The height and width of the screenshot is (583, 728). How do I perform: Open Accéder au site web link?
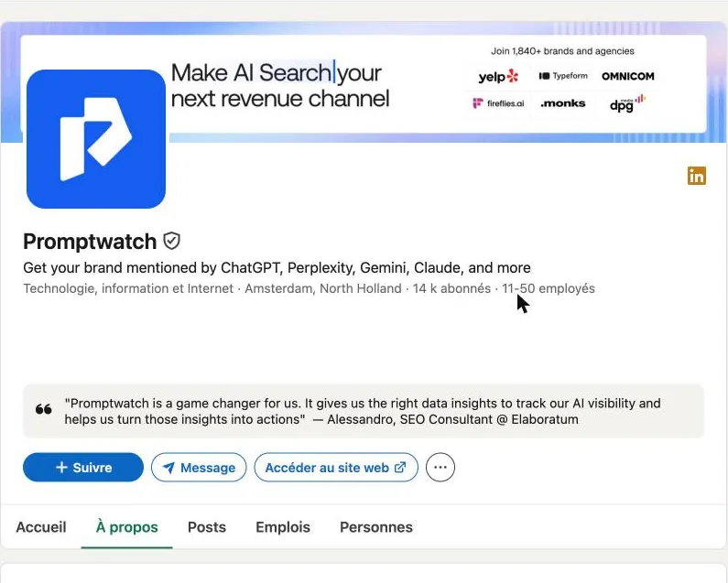point(336,468)
